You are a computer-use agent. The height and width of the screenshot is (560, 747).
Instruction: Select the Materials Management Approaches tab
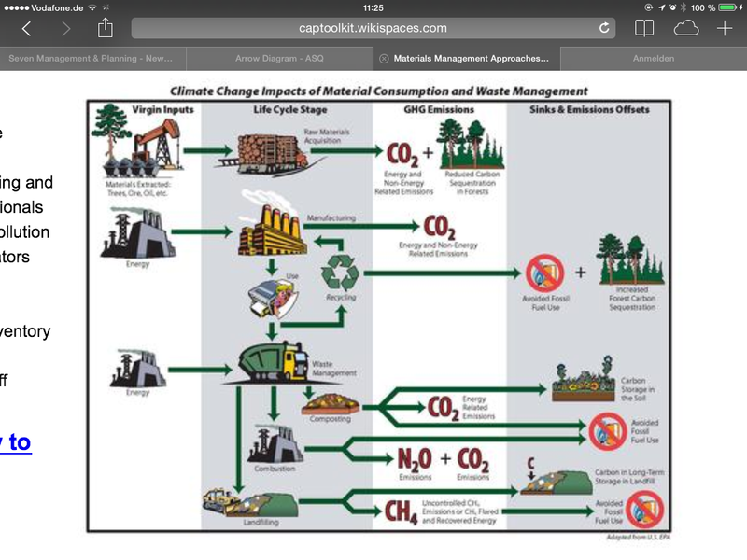pos(471,58)
